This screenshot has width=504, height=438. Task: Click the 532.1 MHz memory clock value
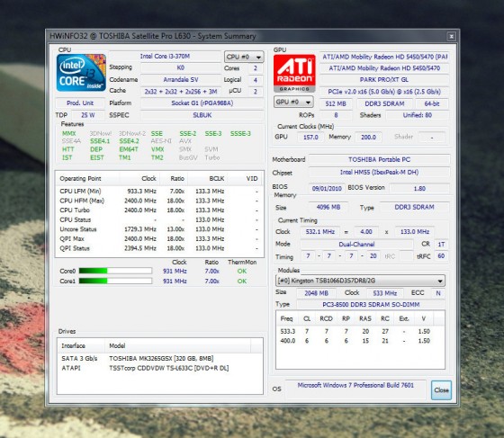[x=319, y=231]
